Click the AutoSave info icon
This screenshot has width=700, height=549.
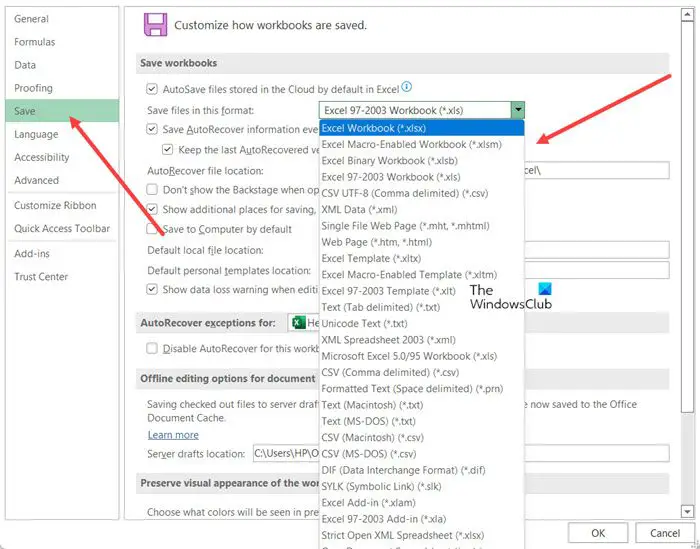(x=406, y=87)
